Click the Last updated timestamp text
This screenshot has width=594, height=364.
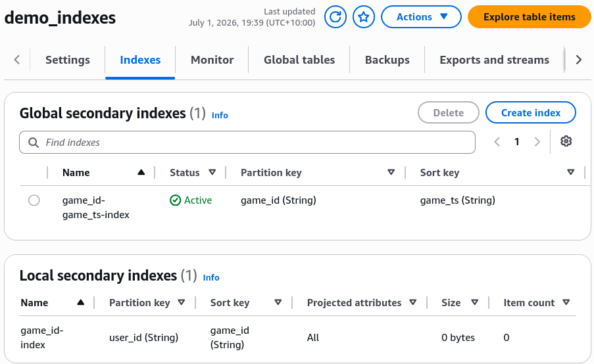[252, 17]
